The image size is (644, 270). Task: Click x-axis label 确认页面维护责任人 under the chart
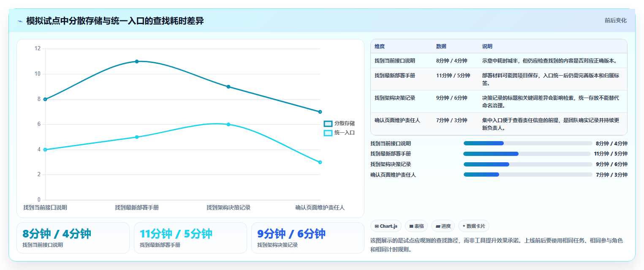click(320, 208)
